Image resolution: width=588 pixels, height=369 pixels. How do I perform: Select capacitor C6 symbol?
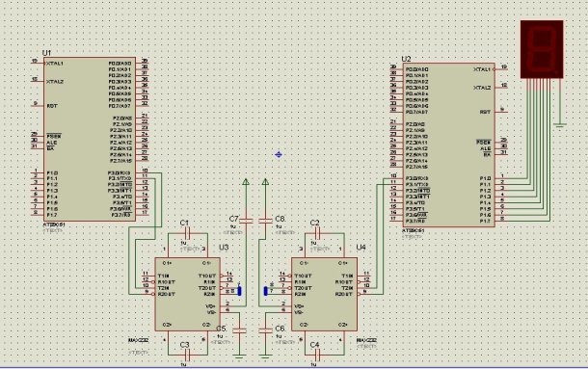point(265,330)
